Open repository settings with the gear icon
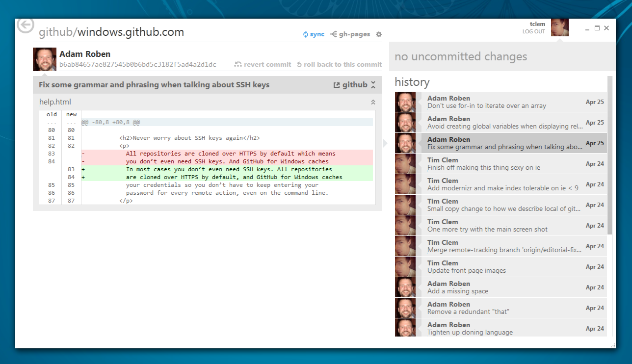Screen dimensions: 632x364 tap(378, 34)
